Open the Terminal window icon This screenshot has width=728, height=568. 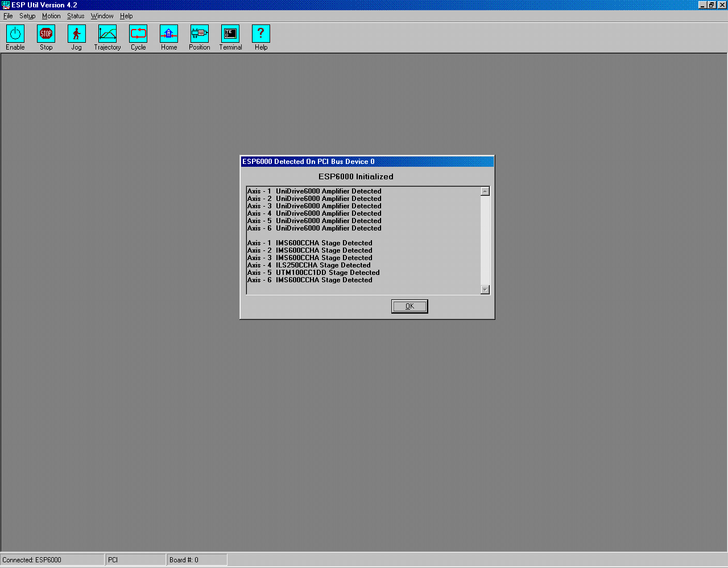click(230, 34)
